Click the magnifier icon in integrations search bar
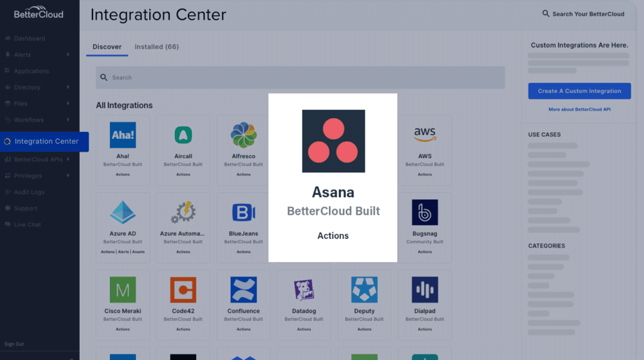 104,77
